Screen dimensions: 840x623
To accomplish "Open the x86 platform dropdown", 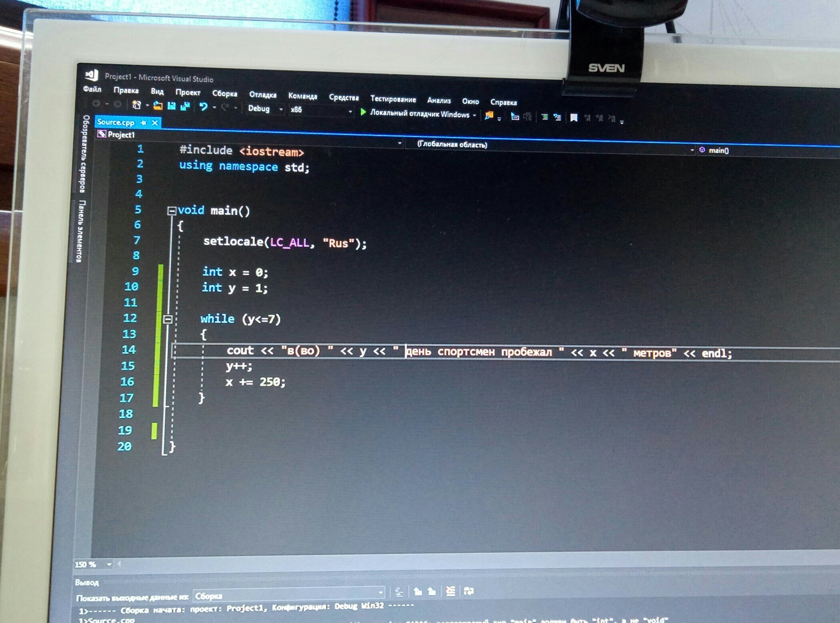I will [x=350, y=111].
